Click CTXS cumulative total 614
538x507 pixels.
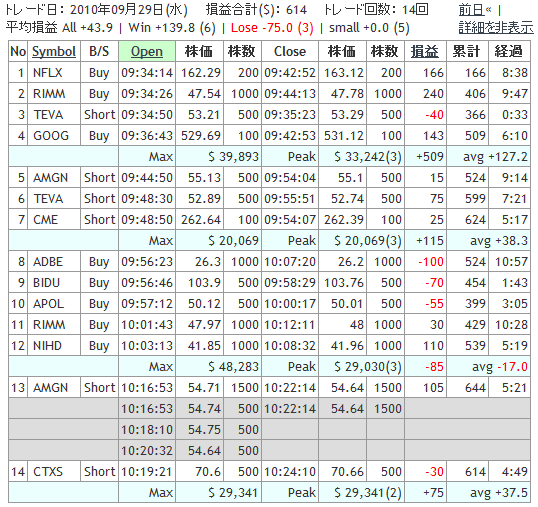point(475,472)
